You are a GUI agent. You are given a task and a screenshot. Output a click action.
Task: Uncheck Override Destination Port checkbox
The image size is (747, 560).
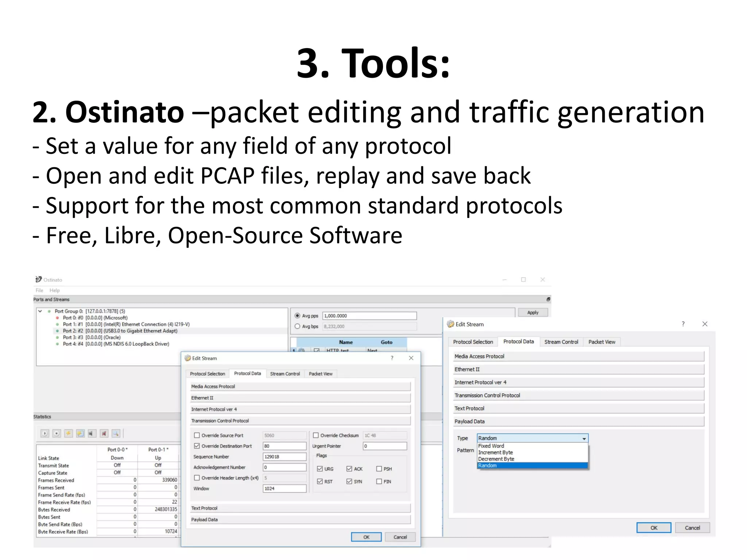197,446
